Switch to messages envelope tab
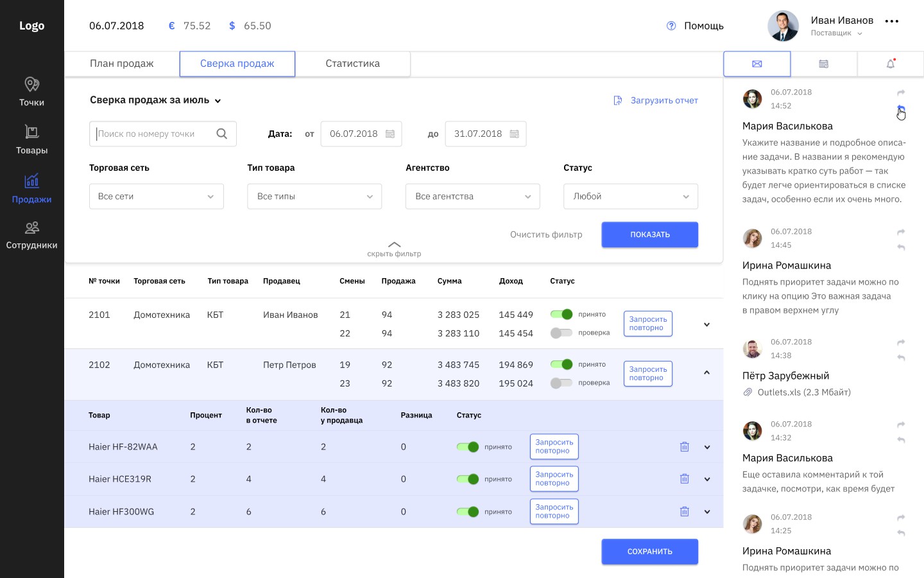Image resolution: width=924 pixels, height=578 pixels. click(x=757, y=64)
